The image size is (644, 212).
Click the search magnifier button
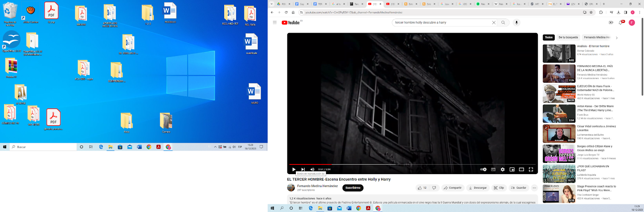503,23
